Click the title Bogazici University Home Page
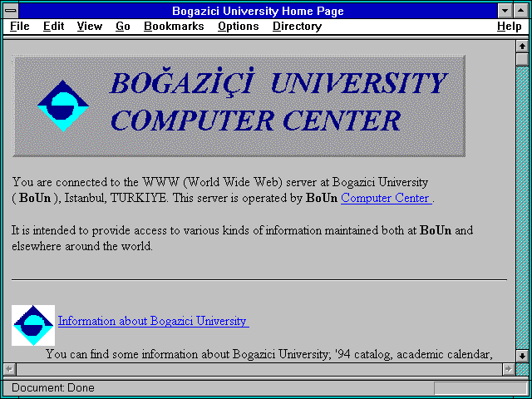Viewport: 532px width, 399px height. click(x=258, y=11)
